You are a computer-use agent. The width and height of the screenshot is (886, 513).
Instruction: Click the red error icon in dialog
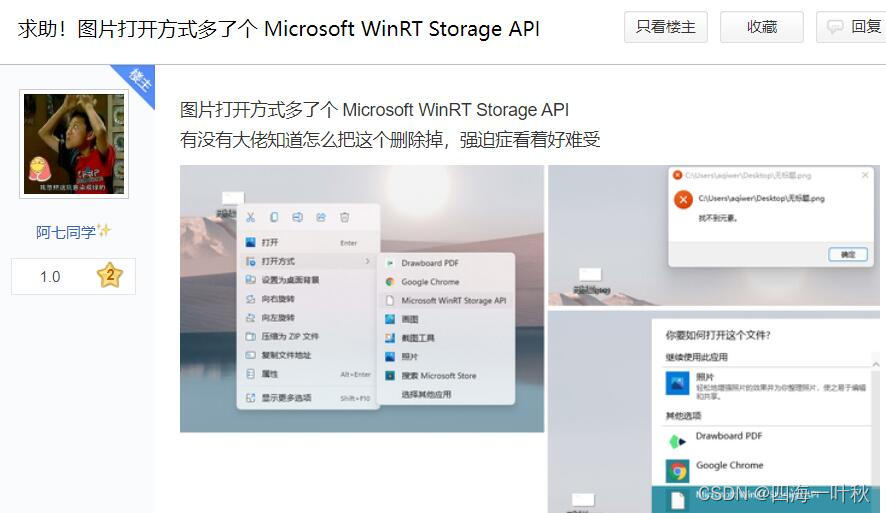pyautogui.click(x=683, y=199)
